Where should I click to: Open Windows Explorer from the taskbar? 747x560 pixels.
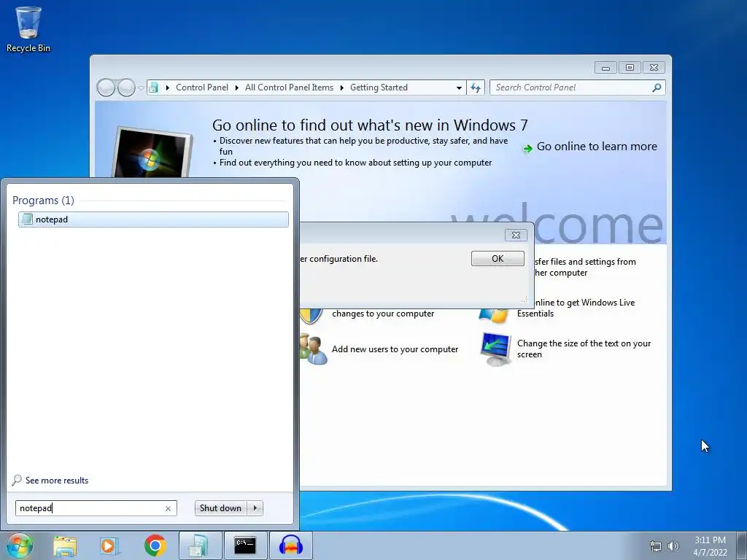click(65, 545)
